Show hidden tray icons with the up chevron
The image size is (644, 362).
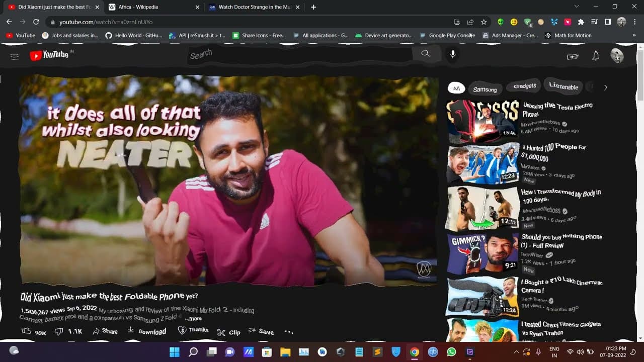pos(516,352)
